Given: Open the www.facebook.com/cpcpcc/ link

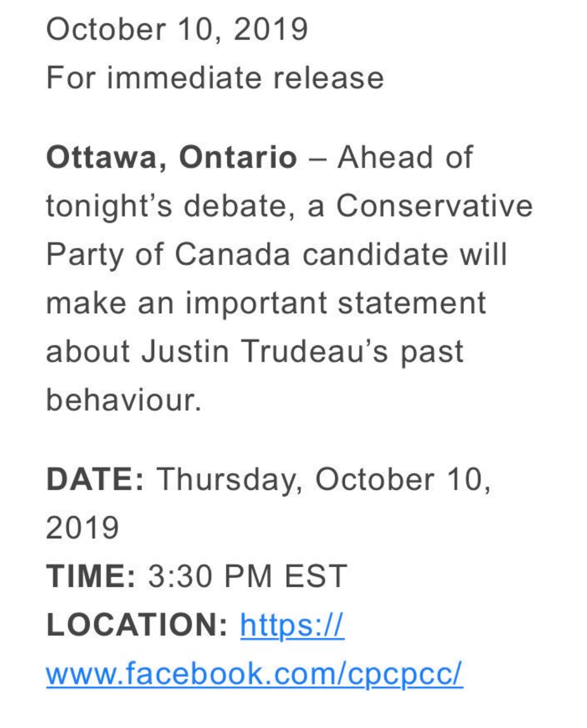Looking at the screenshot, I should 255,674.
